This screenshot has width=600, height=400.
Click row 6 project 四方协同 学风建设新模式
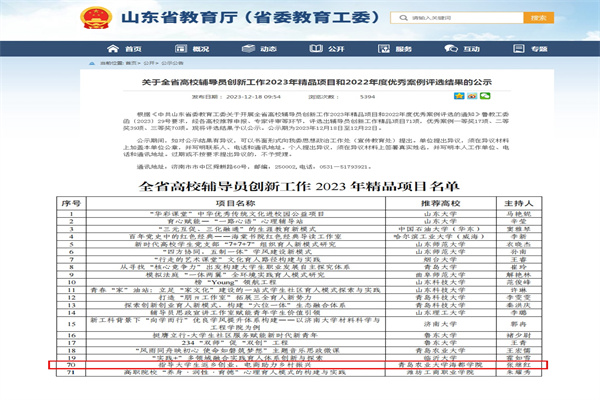(237, 252)
